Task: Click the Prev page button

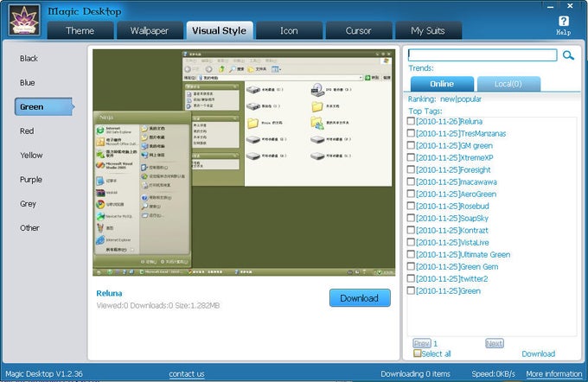Action: point(422,343)
